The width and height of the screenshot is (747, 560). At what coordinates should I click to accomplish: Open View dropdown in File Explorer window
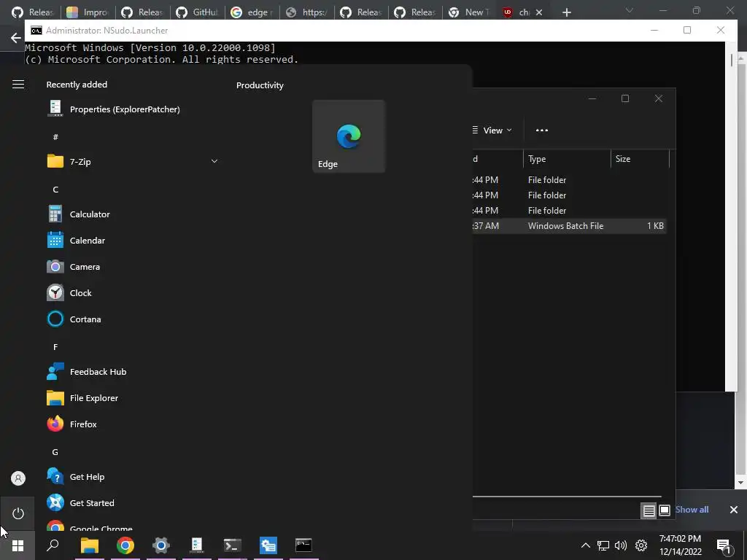492,131
